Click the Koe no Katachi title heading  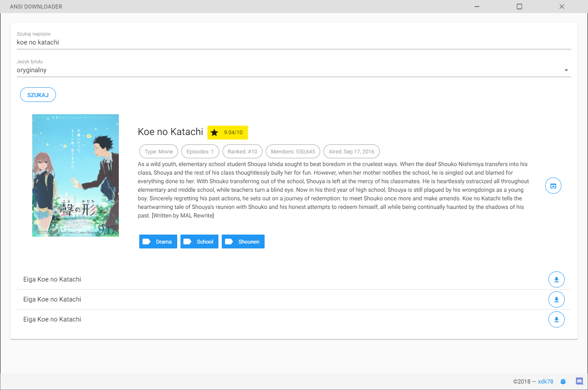[170, 132]
